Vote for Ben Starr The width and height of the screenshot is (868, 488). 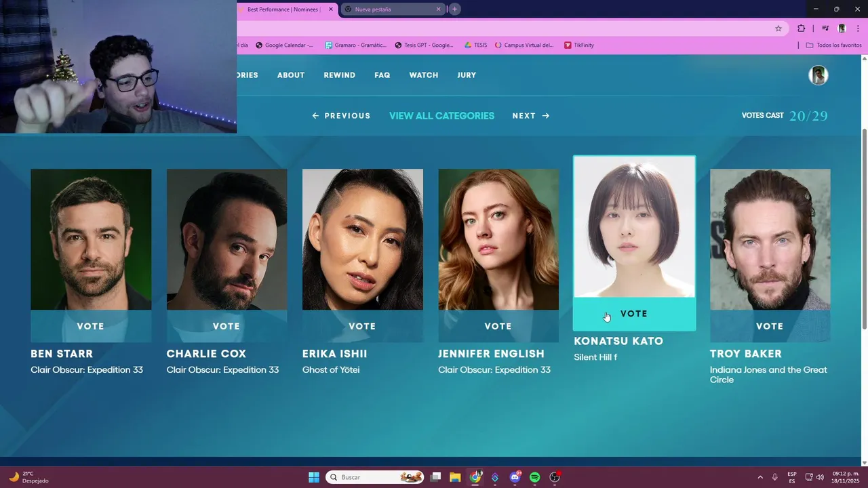click(x=91, y=326)
